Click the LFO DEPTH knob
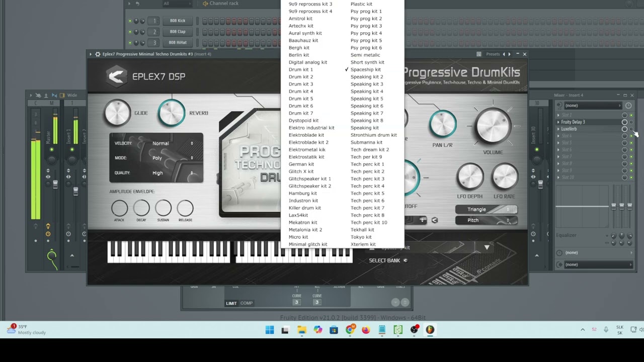Screen dimensions: 644x362 470,177
